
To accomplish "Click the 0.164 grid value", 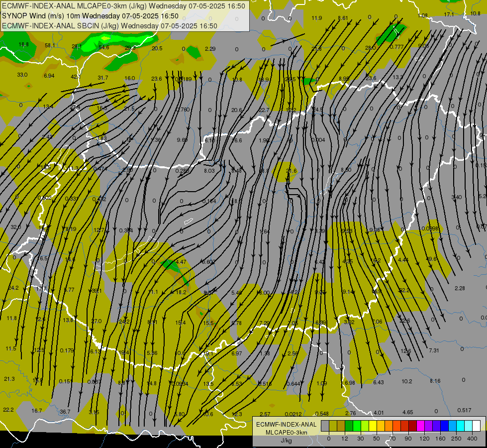I will click(209, 201).
